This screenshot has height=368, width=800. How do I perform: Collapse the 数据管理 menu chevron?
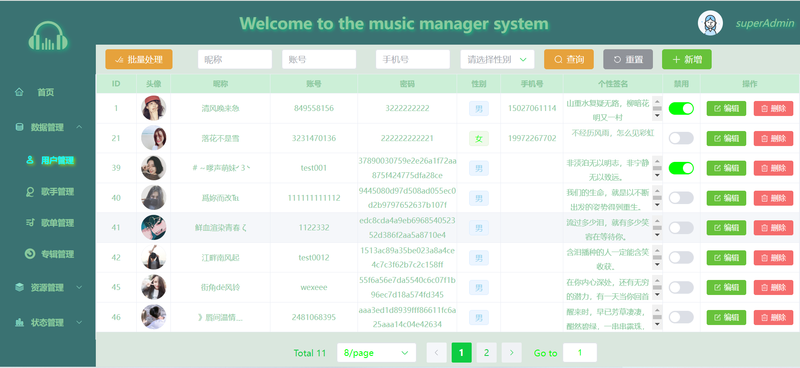click(x=79, y=127)
